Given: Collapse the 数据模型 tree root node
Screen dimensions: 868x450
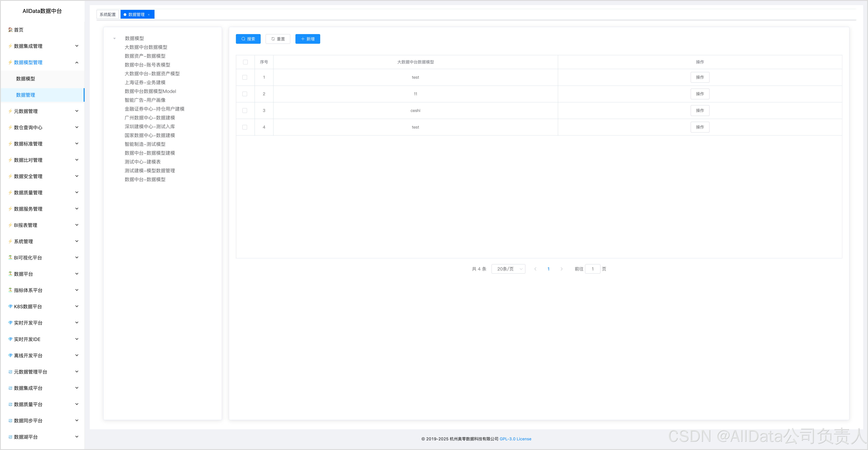Looking at the screenshot, I should 115,38.
